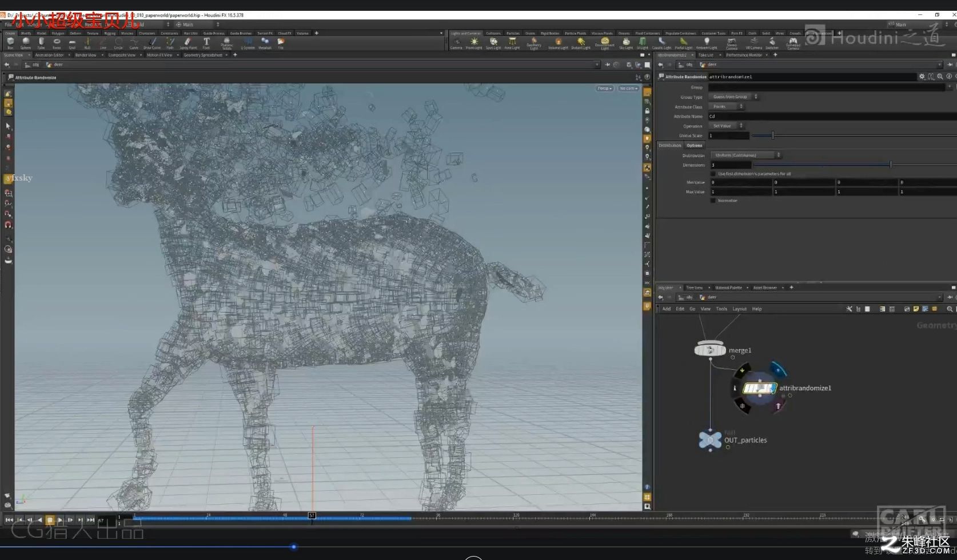Select the Circle shelf tool
The width and height of the screenshot is (957, 560).
[118, 43]
